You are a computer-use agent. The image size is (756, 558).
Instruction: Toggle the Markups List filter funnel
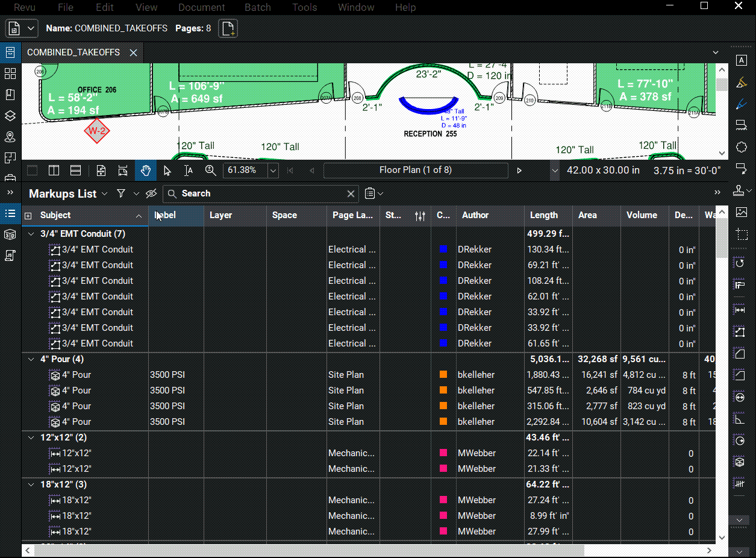point(120,193)
